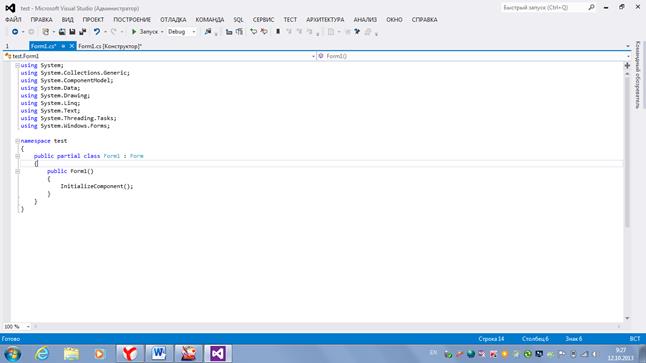Open the ФАЙЛ menu
This screenshot has width=646, height=363.
[13, 20]
